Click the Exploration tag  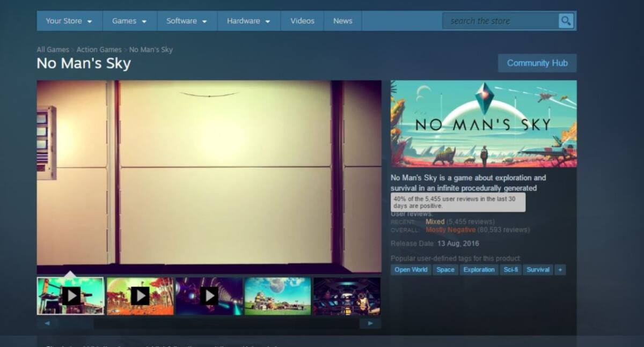coord(479,270)
